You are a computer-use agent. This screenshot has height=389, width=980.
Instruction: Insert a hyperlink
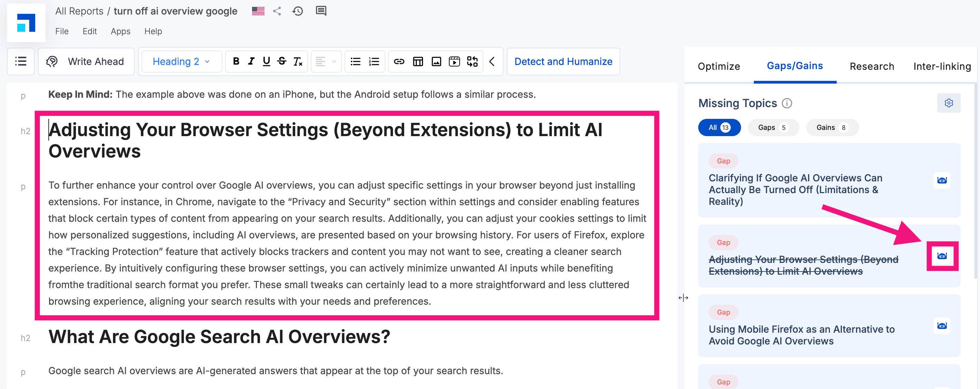coord(399,61)
